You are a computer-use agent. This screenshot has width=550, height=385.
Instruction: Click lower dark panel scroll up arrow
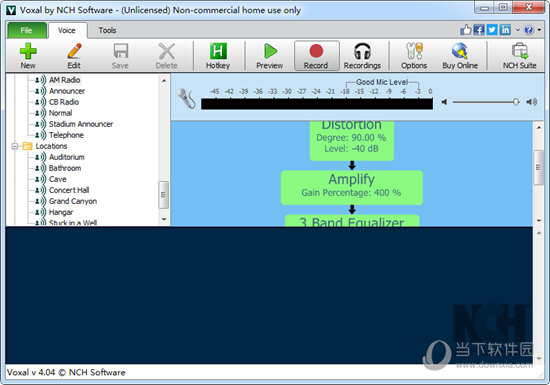[x=539, y=233]
